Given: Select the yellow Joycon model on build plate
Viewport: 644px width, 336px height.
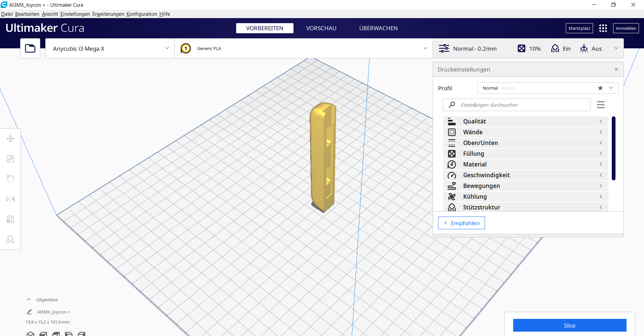Looking at the screenshot, I should 322,158.
